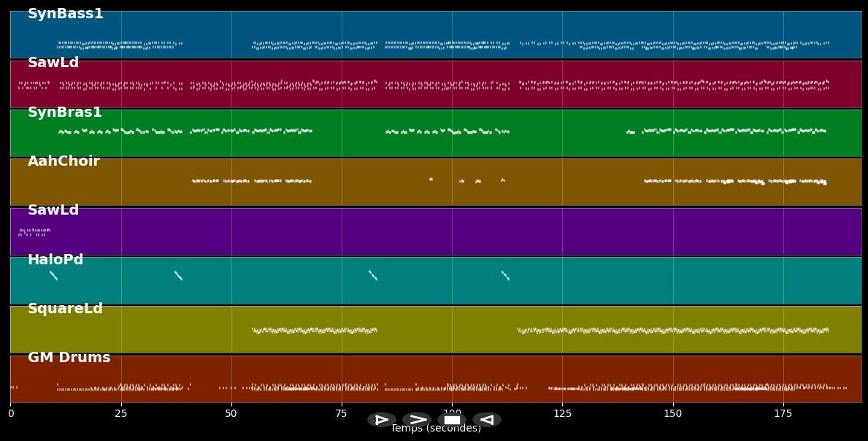This screenshot has height=441, width=868.
Task: Select the SynBras1 track label
Action: 64,112
